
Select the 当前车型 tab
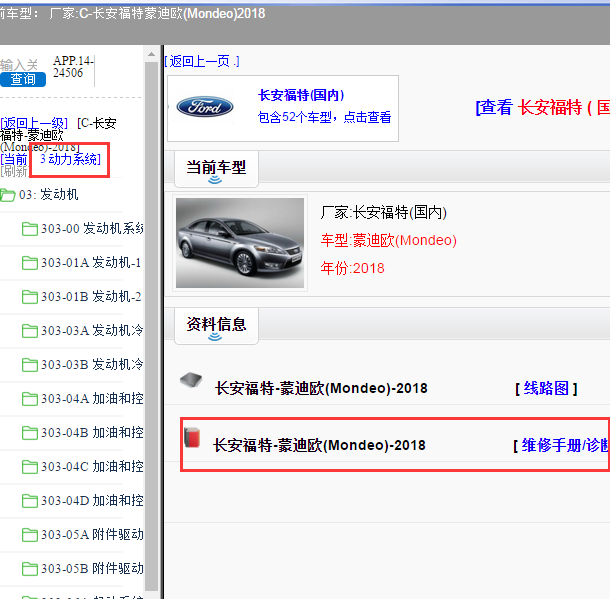[216, 169]
